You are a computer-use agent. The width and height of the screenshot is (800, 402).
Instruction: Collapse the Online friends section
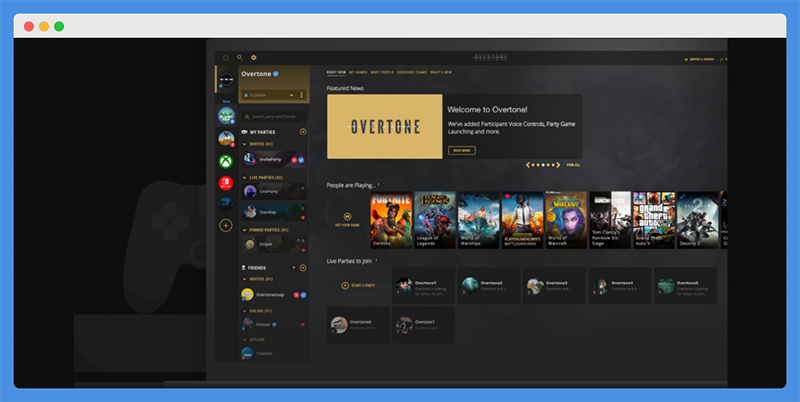(245, 311)
